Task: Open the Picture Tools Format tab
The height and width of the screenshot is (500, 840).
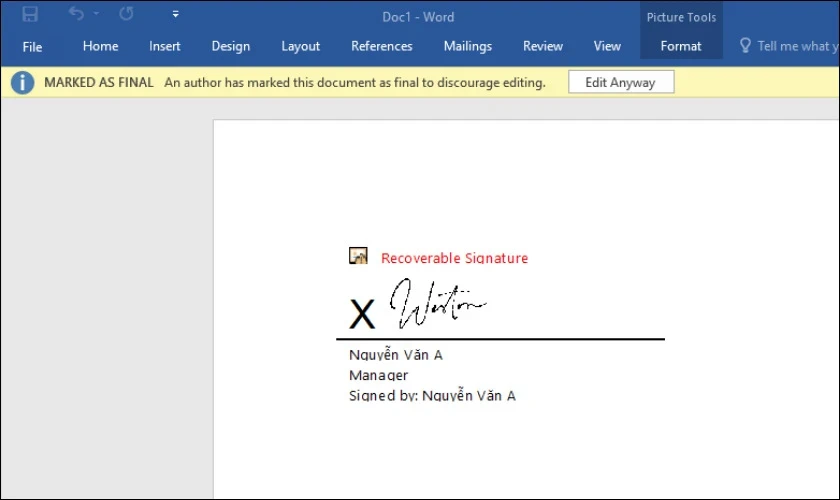Action: click(x=680, y=46)
